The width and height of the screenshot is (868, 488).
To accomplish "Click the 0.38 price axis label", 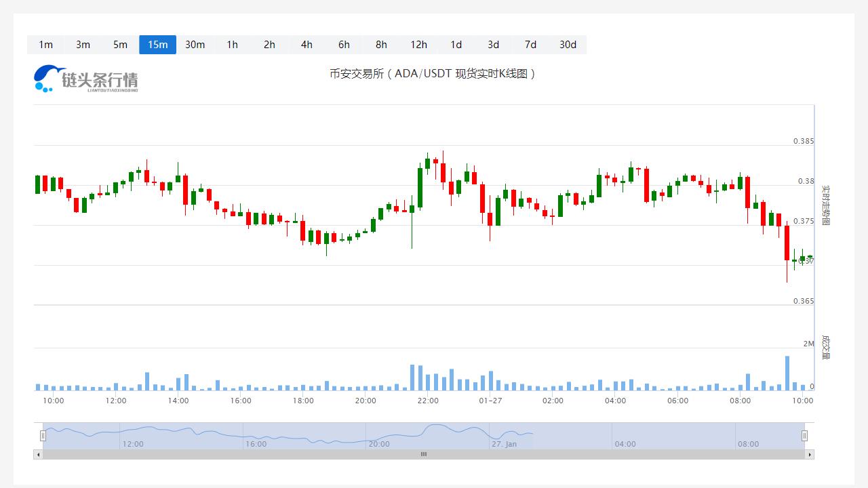I will tap(806, 182).
